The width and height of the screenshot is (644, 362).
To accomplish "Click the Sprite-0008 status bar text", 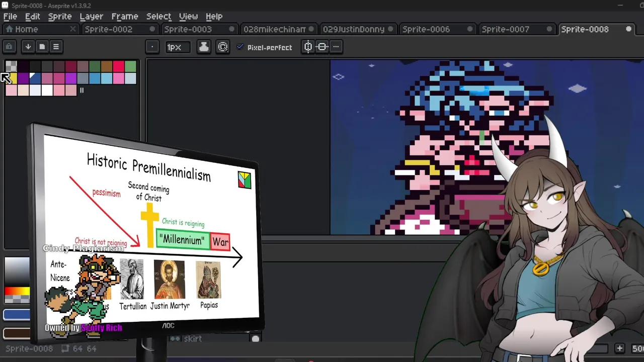I will click(x=29, y=348).
